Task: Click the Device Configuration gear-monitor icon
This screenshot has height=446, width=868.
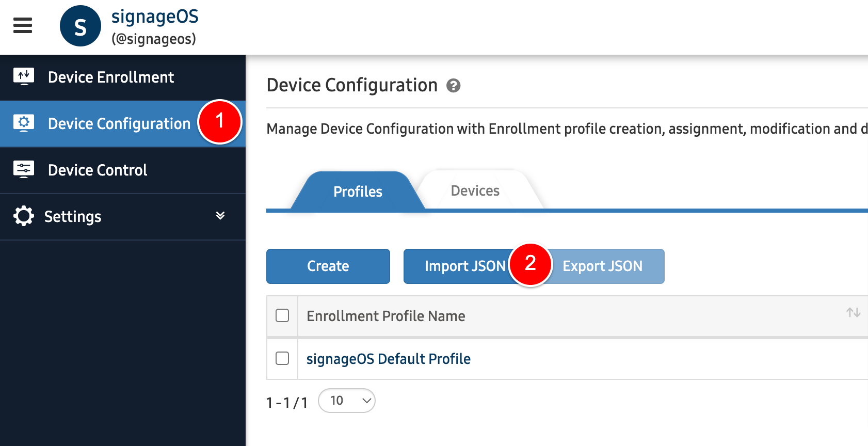Action: click(24, 123)
